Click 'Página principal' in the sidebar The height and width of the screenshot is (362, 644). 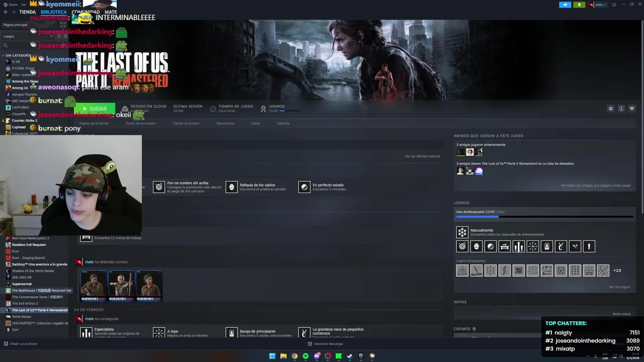(15, 25)
